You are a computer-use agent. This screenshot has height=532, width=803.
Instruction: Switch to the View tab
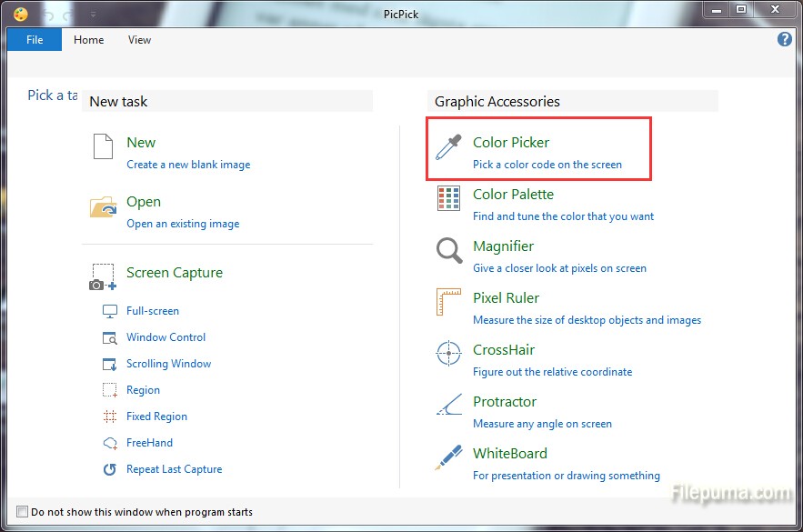[139, 40]
